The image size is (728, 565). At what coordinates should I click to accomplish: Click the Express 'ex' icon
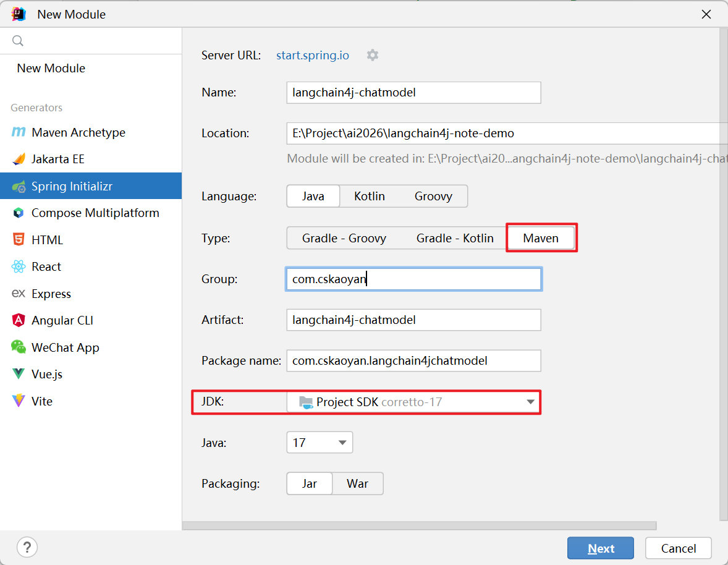tap(19, 294)
